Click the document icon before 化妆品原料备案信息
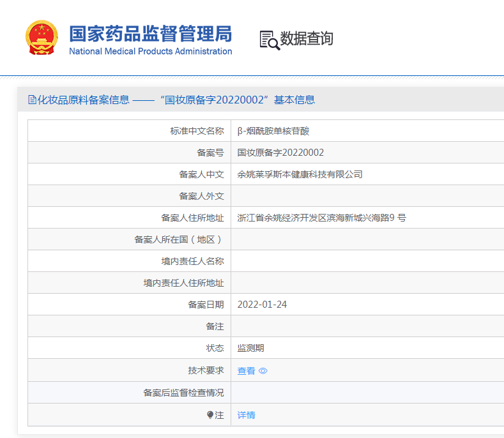This screenshot has width=504, height=438. [x=33, y=100]
